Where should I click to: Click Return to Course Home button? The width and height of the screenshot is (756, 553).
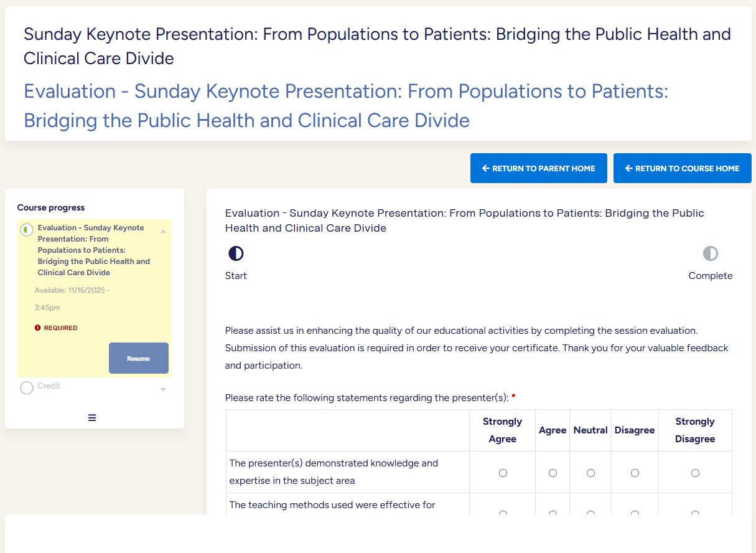pyautogui.click(x=682, y=168)
